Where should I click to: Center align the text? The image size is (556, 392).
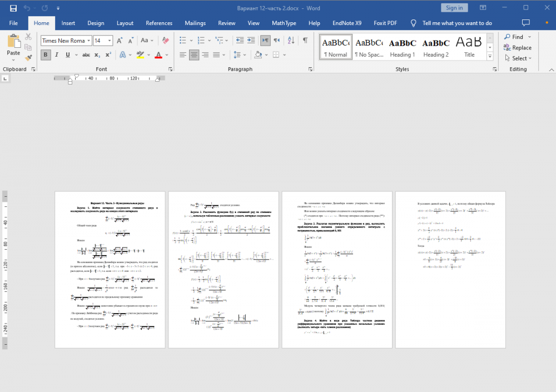(194, 54)
